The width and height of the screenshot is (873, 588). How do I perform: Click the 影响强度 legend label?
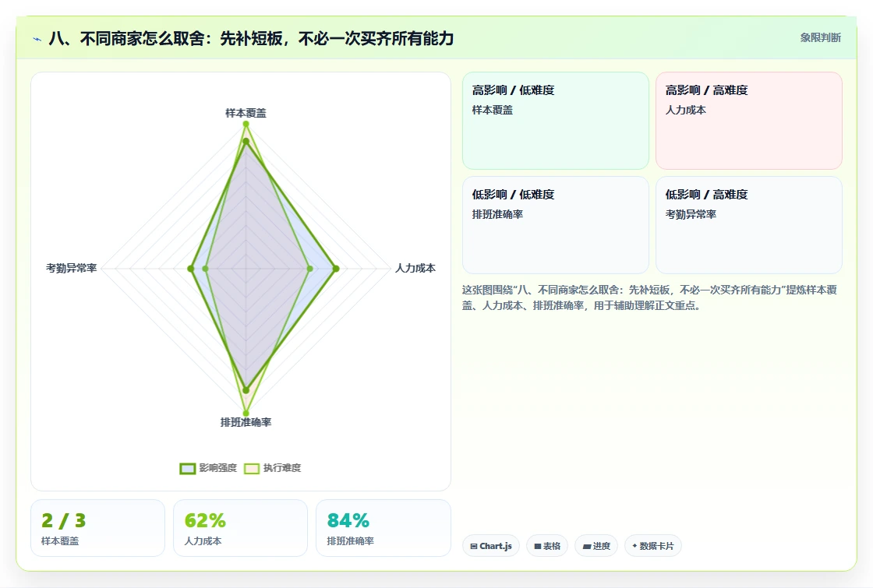[x=218, y=468]
